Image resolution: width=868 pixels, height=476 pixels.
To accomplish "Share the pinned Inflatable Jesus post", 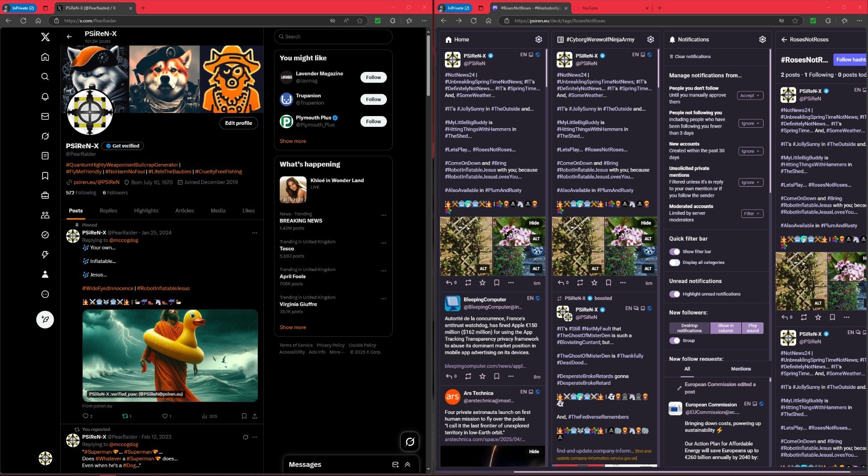I will pos(255,416).
